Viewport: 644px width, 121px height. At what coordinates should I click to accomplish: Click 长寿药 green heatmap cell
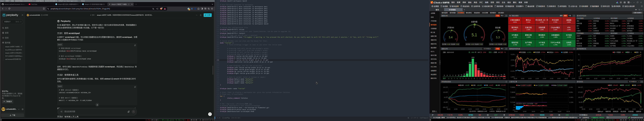click(569, 44)
